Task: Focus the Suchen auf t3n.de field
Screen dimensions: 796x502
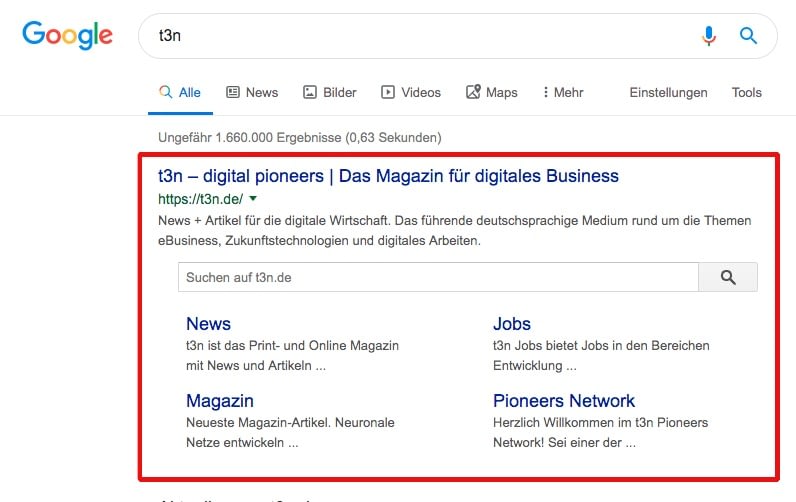Action: (x=438, y=277)
